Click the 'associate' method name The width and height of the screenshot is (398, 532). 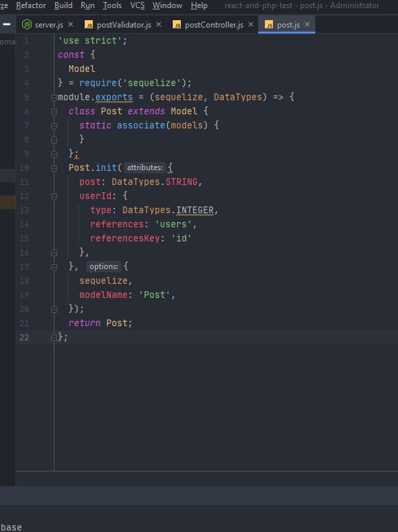point(141,125)
